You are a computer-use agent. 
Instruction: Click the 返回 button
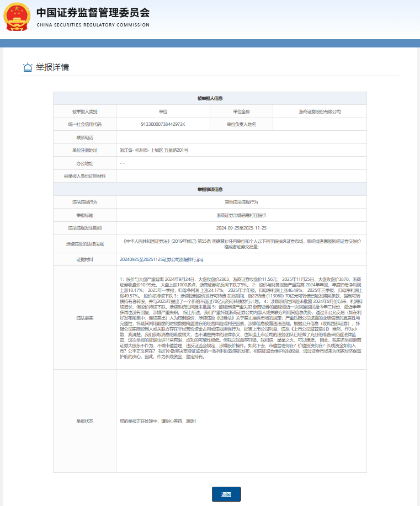[x=226, y=494]
